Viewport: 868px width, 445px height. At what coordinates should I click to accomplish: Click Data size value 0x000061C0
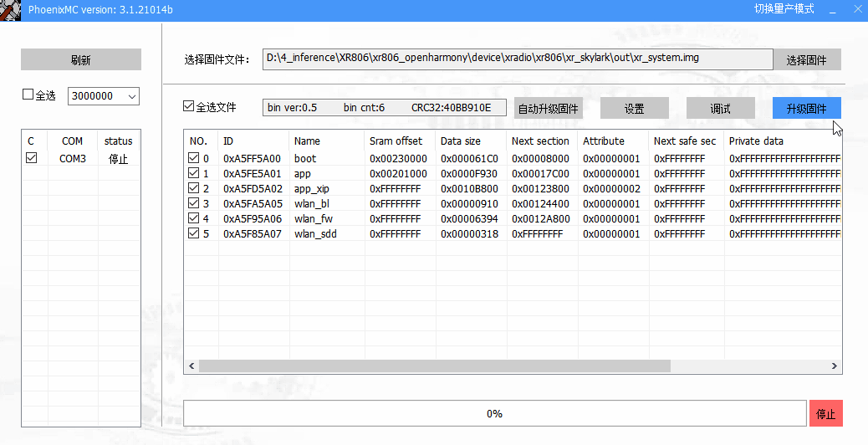click(x=469, y=158)
